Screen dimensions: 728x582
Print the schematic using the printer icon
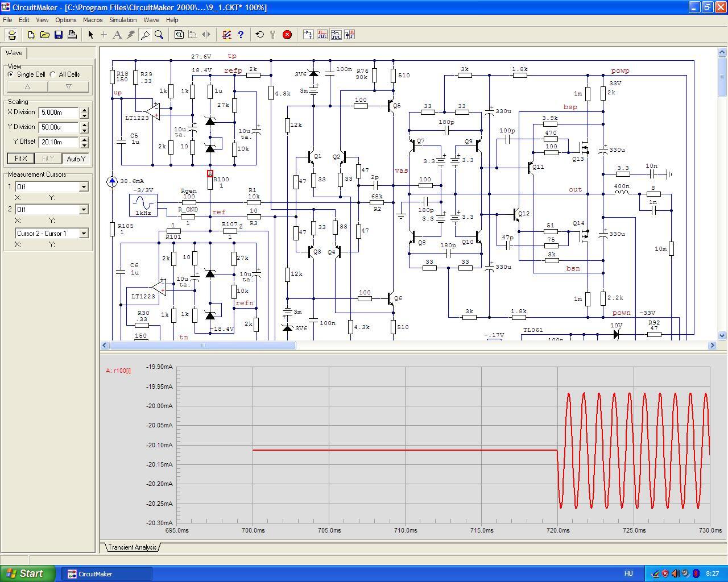pyautogui.click(x=72, y=35)
